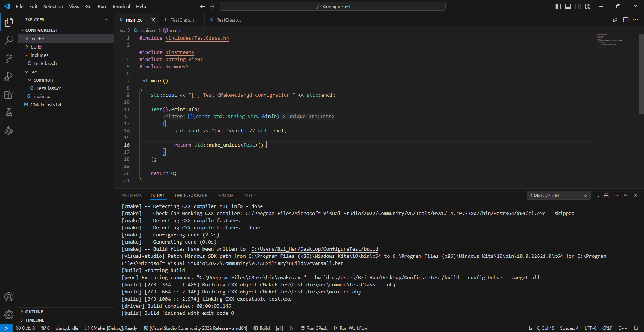Close the main.cc editor tab
The width and height of the screenshot is (644, 332).
pyautogui.click(x=153, y=20)
